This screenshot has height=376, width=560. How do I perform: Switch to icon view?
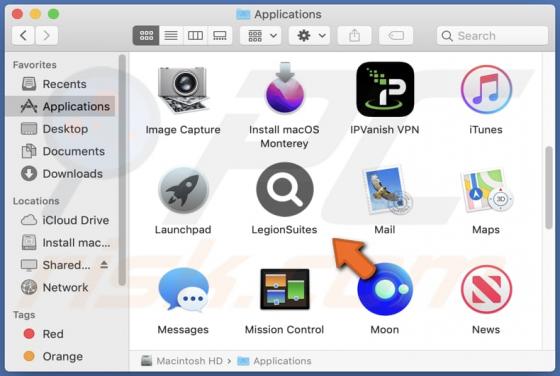click(x=146, y=35)
